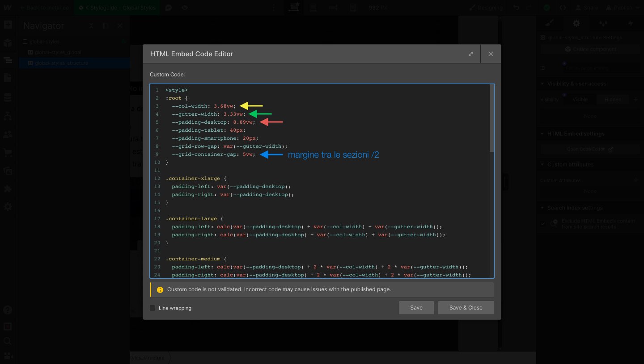The height and width of the screenshot is (364, 644).
Task: Switch to the Style Manager tab
Action: click(603, 23)
